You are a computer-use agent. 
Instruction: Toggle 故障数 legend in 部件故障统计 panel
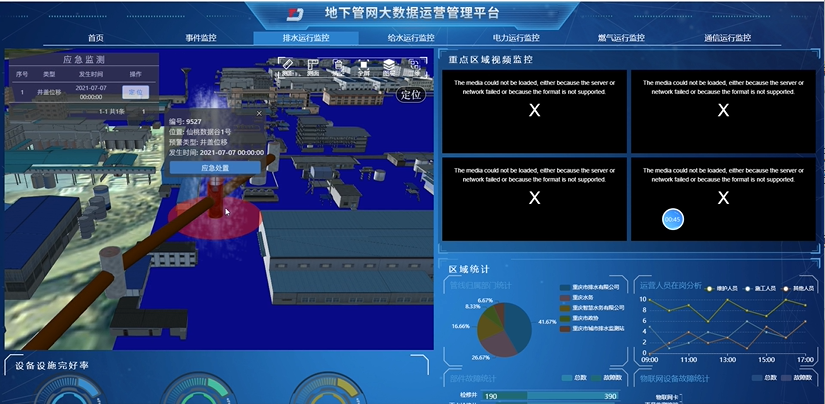607,378
